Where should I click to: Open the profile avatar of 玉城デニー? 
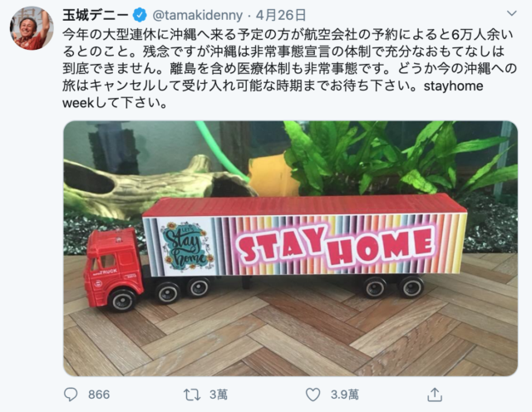32,28
